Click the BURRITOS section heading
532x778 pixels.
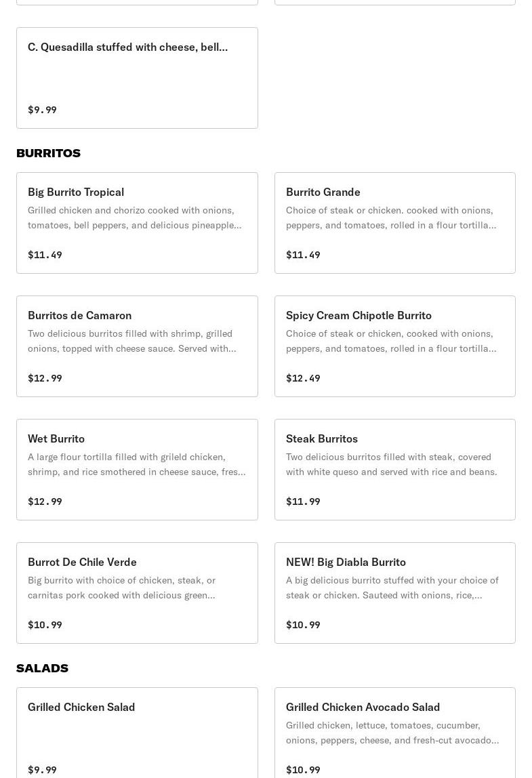point(48,153)
